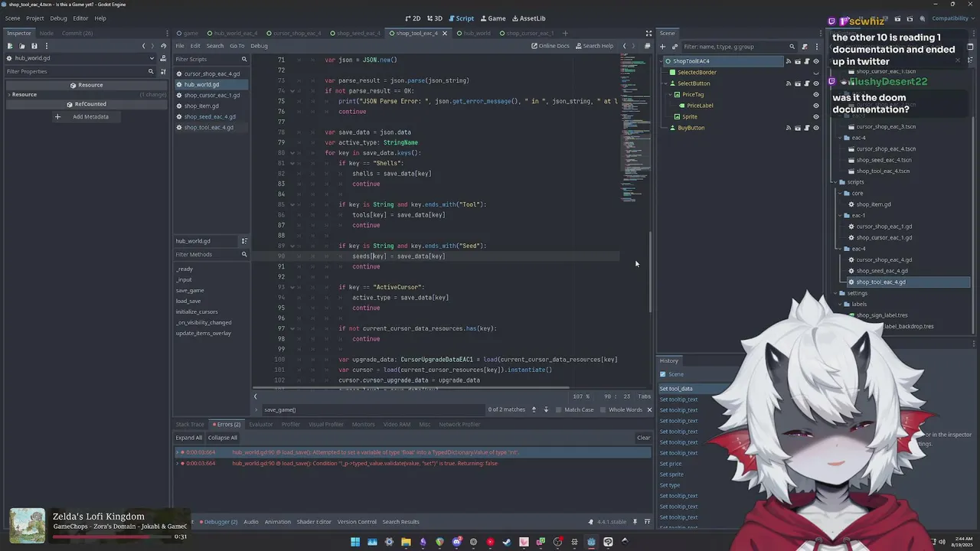This screenshot has width=980, height=551.
Task: Toggle distraction-free mode icon
Action: (648, 33)
